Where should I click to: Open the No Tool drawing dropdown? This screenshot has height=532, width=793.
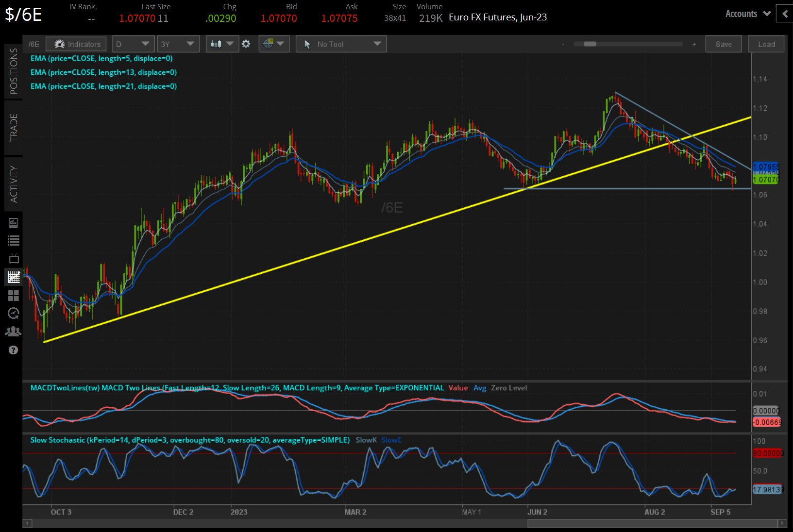341,44
